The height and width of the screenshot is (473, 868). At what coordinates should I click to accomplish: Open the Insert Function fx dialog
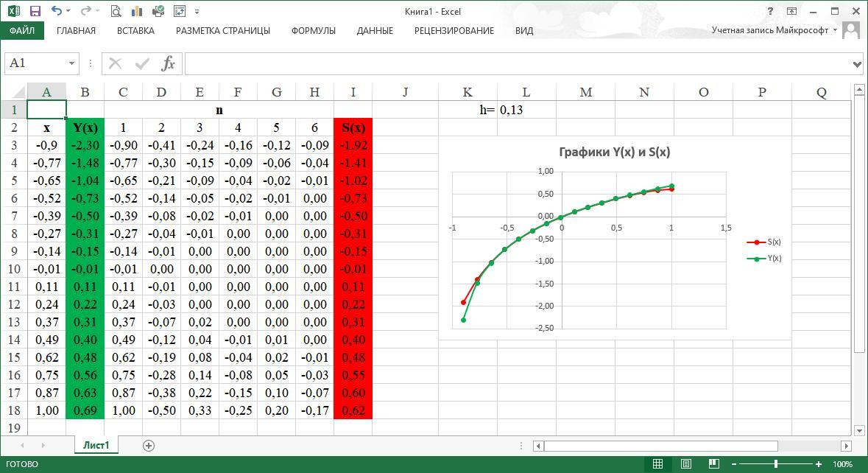(168, 63)
